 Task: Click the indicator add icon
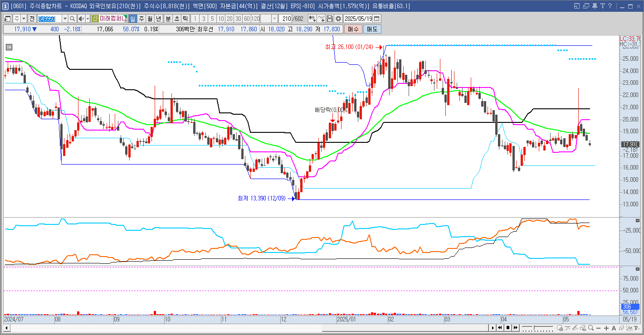312,19
